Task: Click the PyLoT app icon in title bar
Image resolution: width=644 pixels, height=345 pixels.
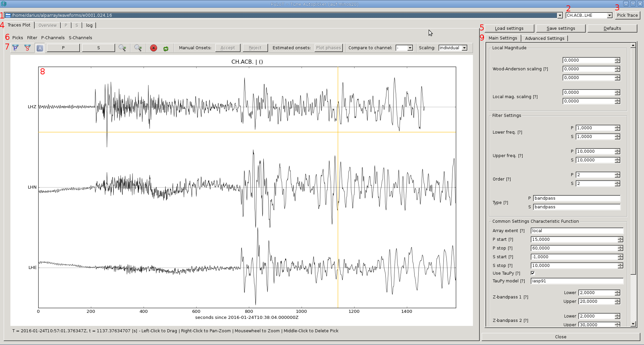Action: click(4, 4)
